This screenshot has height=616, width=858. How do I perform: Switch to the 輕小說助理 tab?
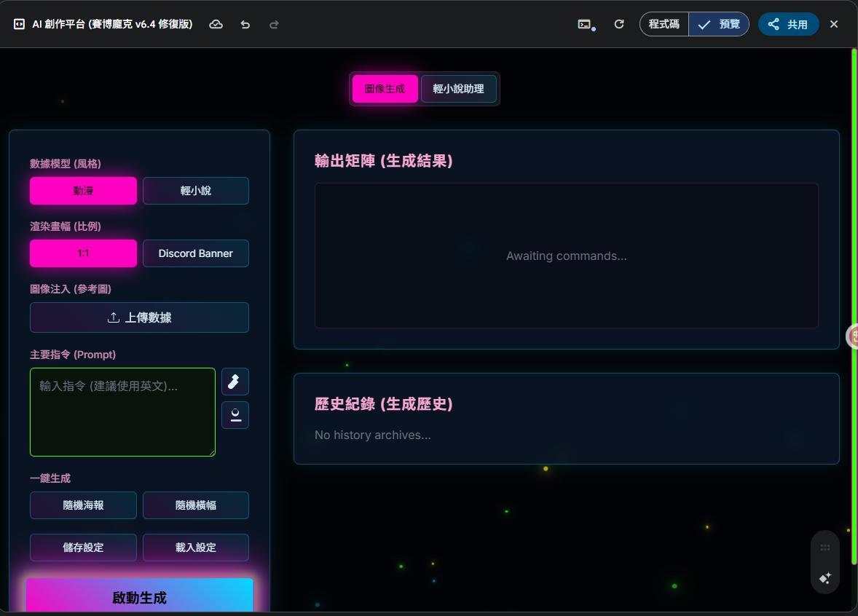coord(458,89)
